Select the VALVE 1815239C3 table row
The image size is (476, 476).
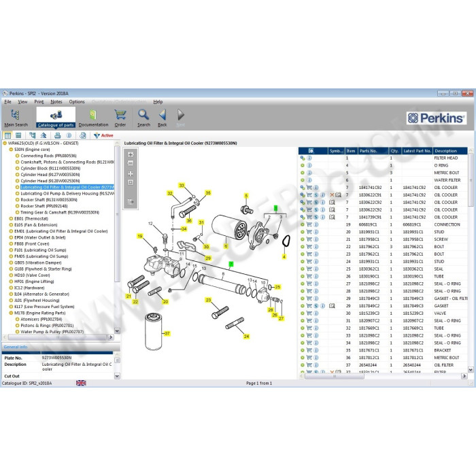coord(384,313)
